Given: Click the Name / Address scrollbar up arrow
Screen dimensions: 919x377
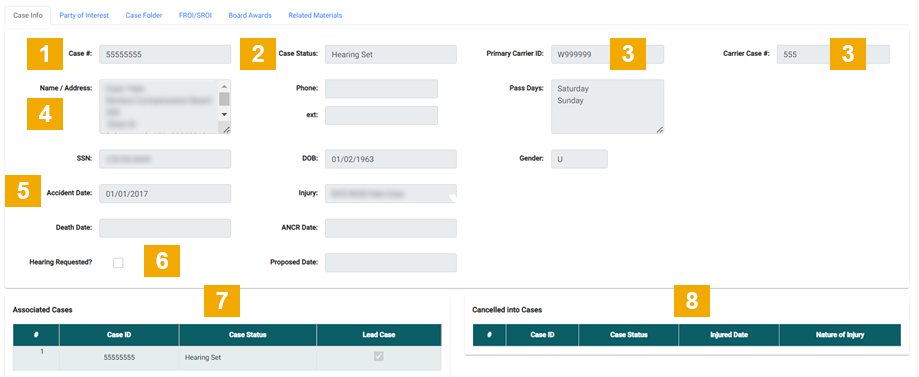Looking at the screenshot, I should (224, 86).
